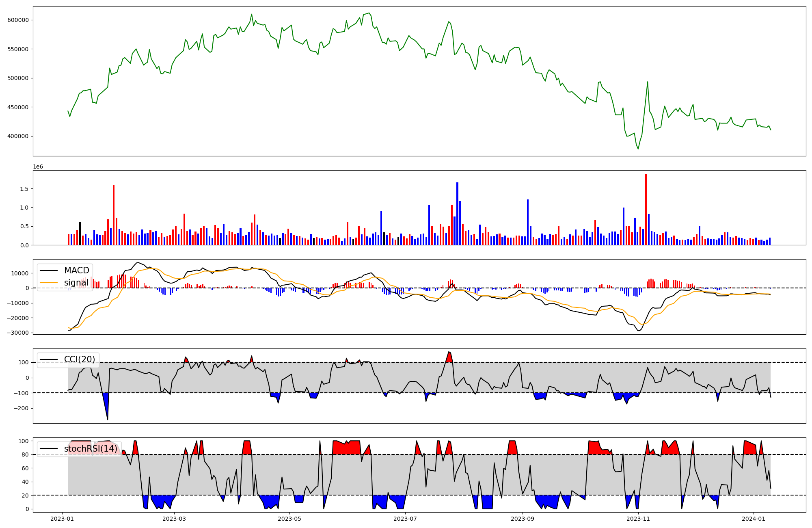The height and width of the screenshot is (528, 812).
Task: Click the -200 CCI axis tick
Action: [21, 408]
